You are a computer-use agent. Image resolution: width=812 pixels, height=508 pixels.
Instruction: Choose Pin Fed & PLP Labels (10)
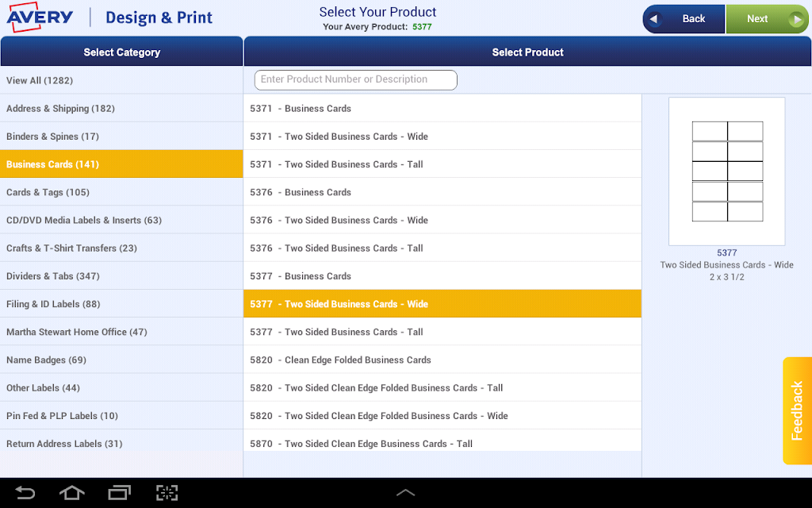(121, 416)
